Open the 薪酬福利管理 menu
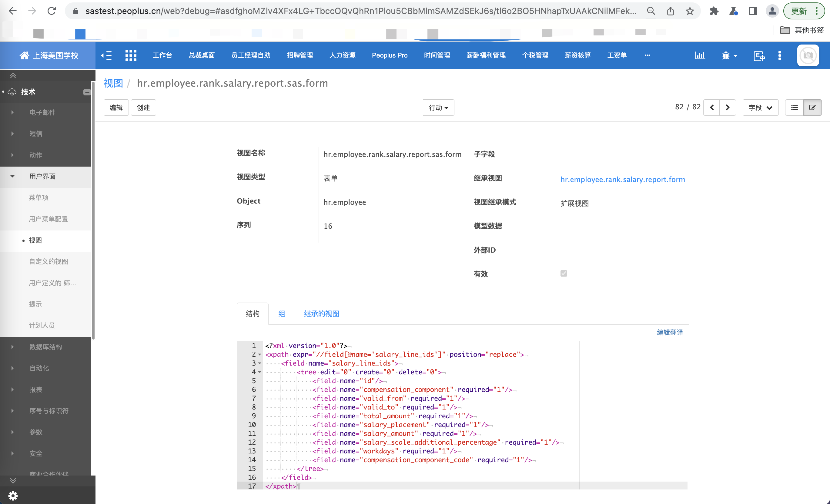830x504 pixels. (x=486, y=55)
